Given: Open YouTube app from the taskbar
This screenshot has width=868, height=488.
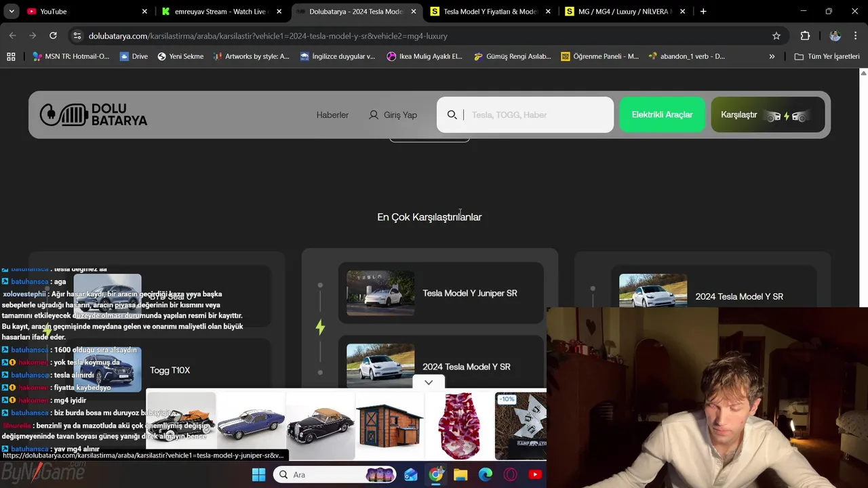Looking at the screenshot, I should click(535, 474).
